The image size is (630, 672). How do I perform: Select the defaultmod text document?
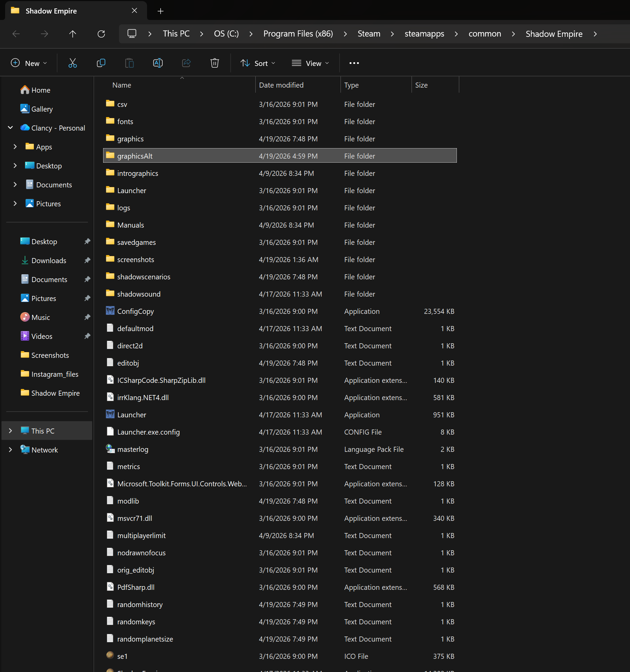280,328
